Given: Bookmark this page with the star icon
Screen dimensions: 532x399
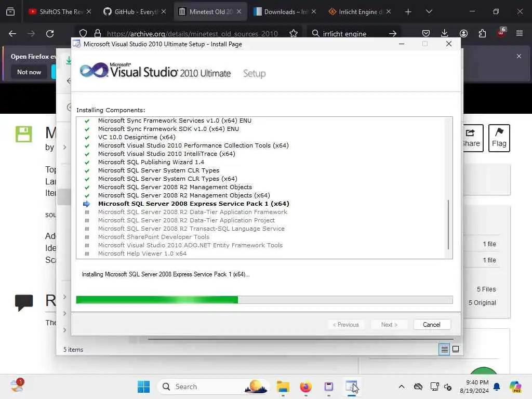Looking at the screenshot, I should pyautogui.click(x=294, y=33).
